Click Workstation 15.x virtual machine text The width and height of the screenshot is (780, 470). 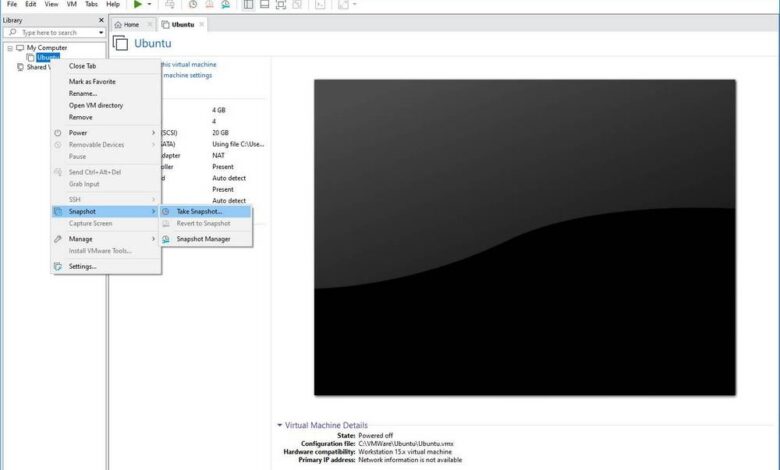coord(405,452)
